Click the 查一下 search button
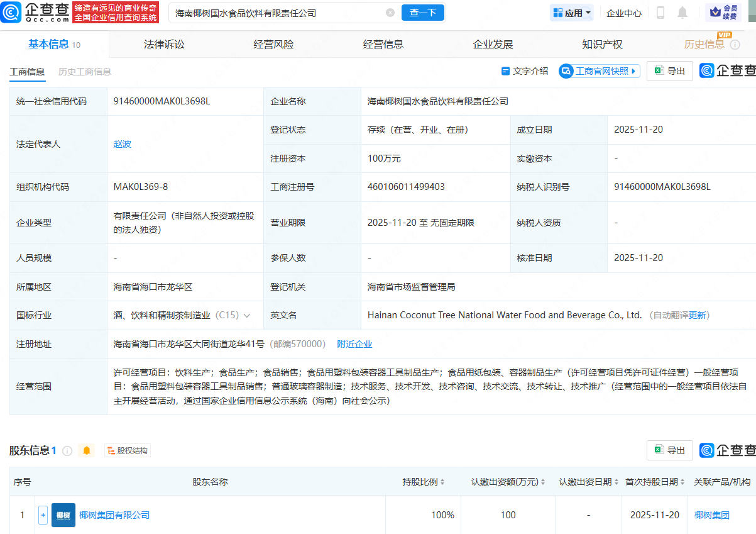Image resolution: width=756 pixels, height=534 pixels. pyautogui.click(x=422, y=12)
